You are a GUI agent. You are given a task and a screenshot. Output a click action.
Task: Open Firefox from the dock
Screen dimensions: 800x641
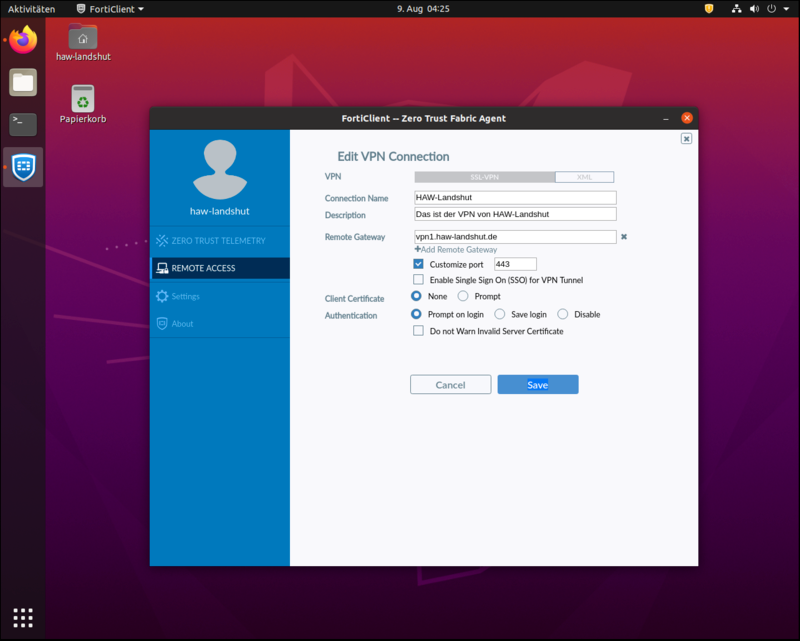coord(23,41)
